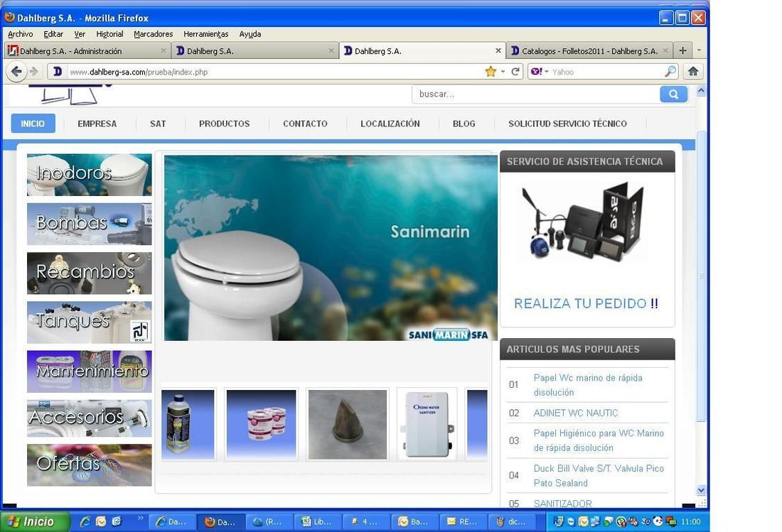Click the site identity D icon in URL bar

(x=58, y=72)
